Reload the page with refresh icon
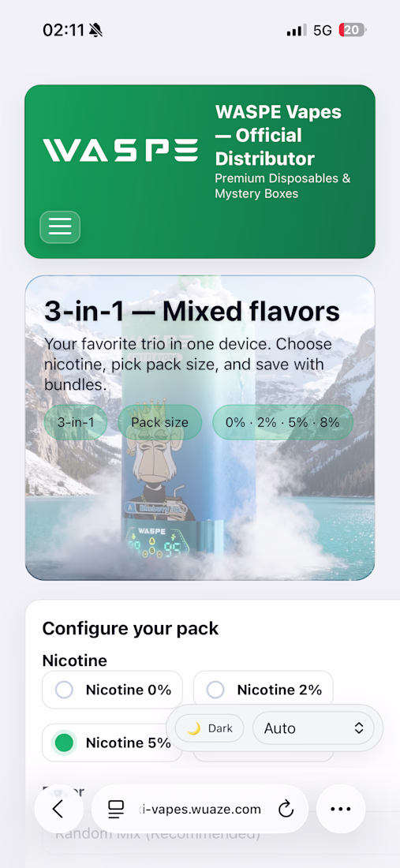400x868 pixels. pyautogui.click(x=286, y=810)
